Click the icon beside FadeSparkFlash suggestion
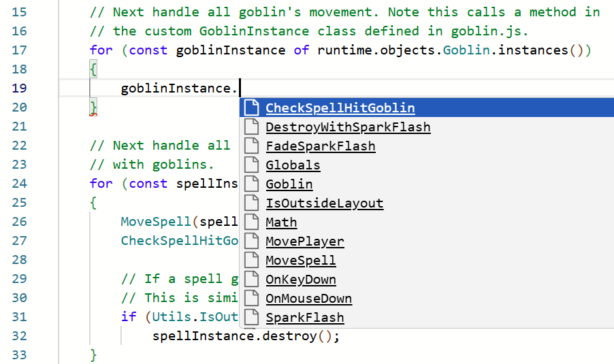 click(251, 146)
